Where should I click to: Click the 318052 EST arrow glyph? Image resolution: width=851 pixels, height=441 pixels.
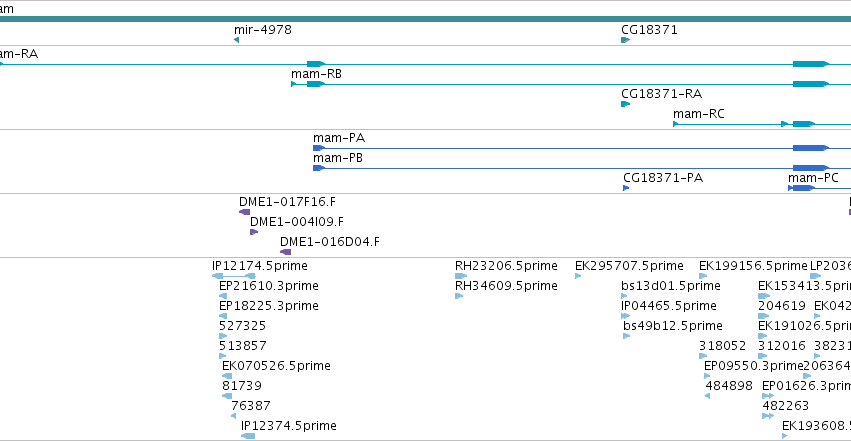703,356
